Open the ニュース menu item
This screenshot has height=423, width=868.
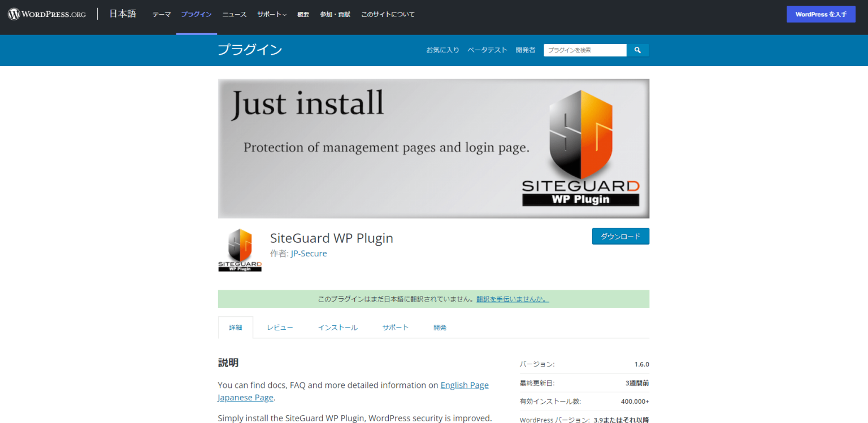[x=234, y=14]
